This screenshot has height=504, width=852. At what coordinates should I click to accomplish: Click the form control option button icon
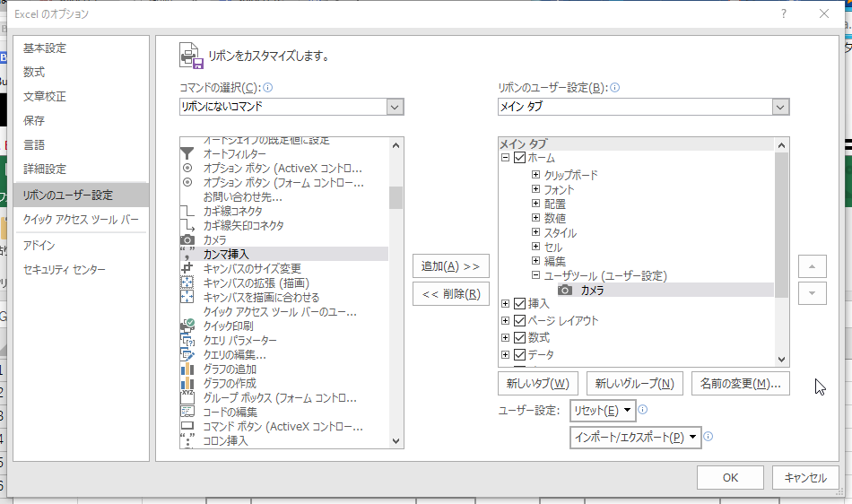(x=187, y=182)
